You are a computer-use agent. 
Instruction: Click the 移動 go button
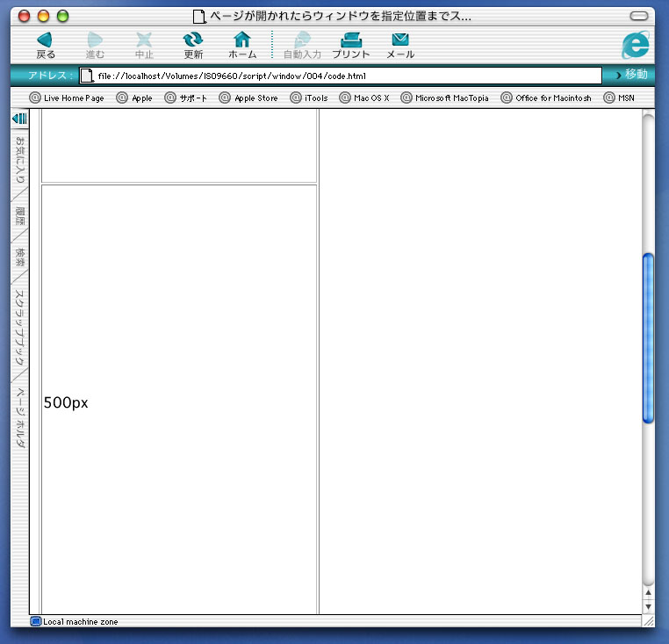[631, 75]
